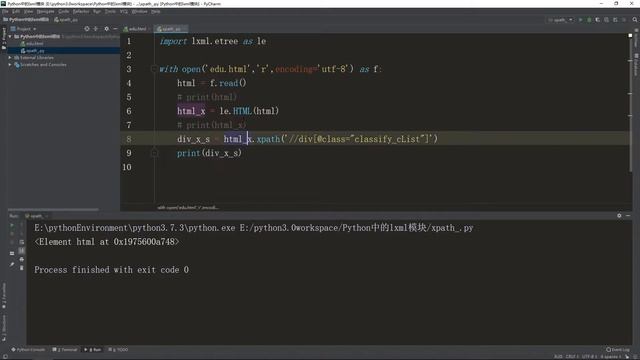
Task: Click the Concurrency Diagram icon in top toolbar
Action: (x=615, y=20)
